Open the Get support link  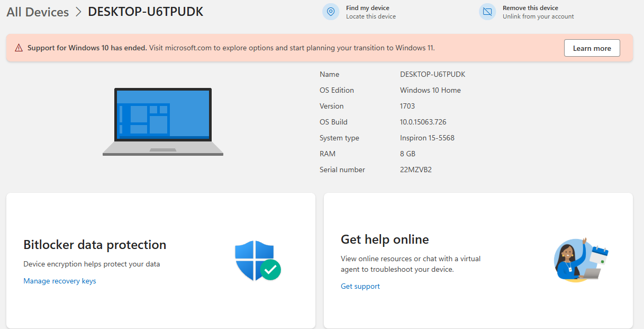(x=360, y=286)
